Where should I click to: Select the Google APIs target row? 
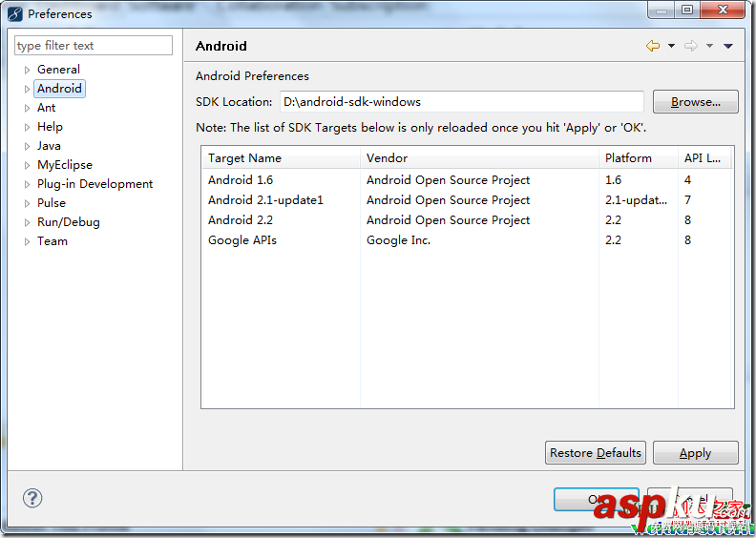tap(467, 239)
